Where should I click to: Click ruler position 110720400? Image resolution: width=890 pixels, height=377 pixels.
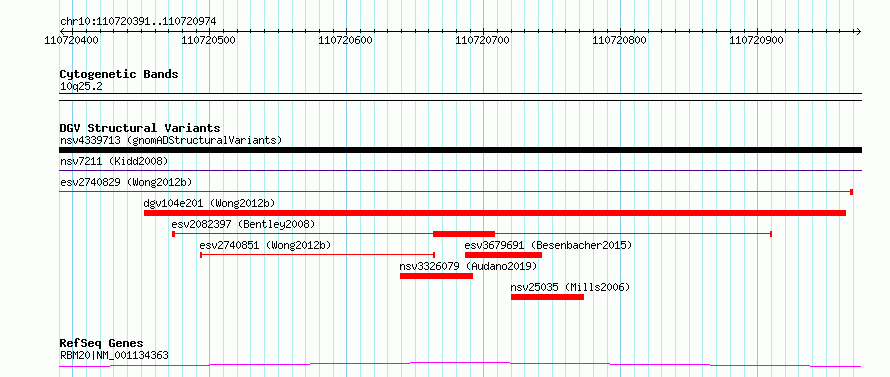[x=73, y=40]
